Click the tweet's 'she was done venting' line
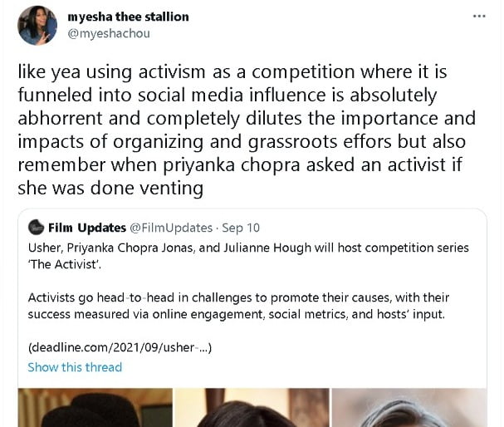Image resolution: width=504 pixels, height=427 pixels. (x=110, y=188)
